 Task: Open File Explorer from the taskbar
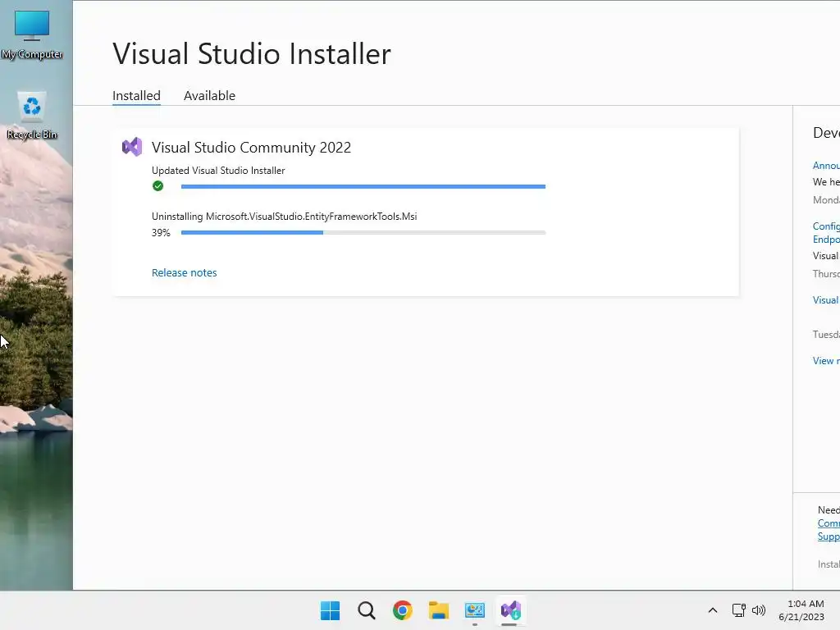(x=439, y=610)
